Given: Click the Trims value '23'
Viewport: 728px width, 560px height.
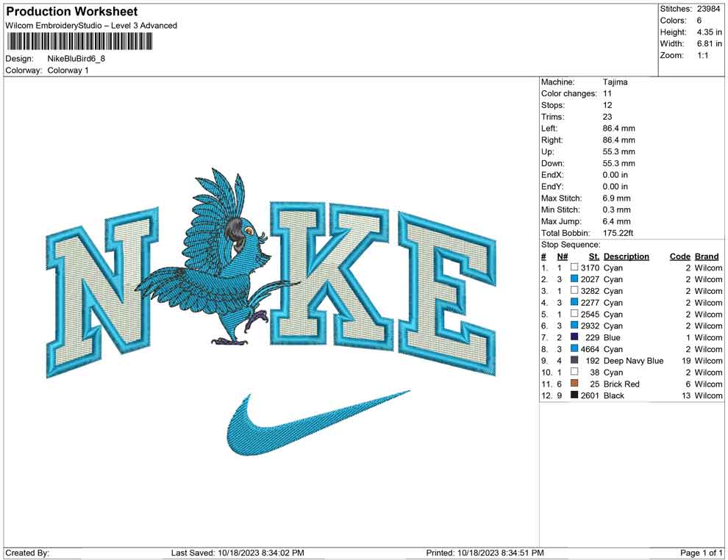Looking at the screenshot, I should click(x=607, y=117).
